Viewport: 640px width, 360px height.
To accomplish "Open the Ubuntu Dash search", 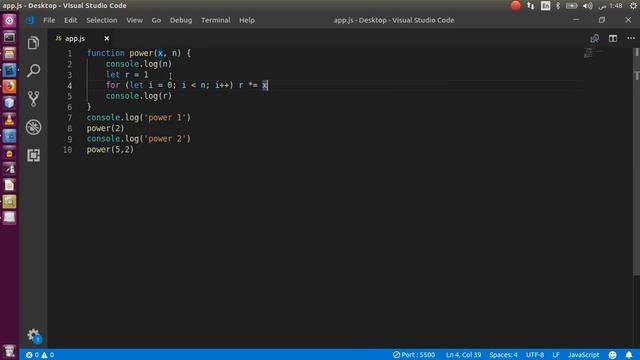I will click(x=9, y=20).
